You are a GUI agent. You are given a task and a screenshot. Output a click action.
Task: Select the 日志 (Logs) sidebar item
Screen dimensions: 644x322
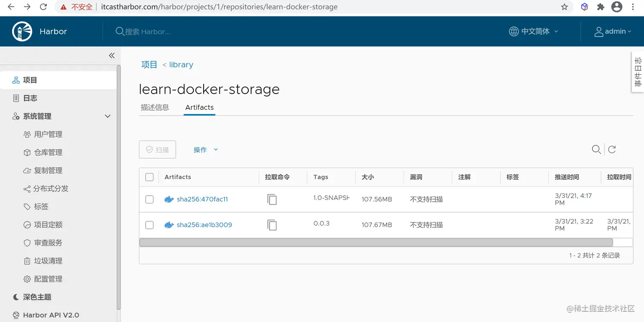(x=30, y=98)
